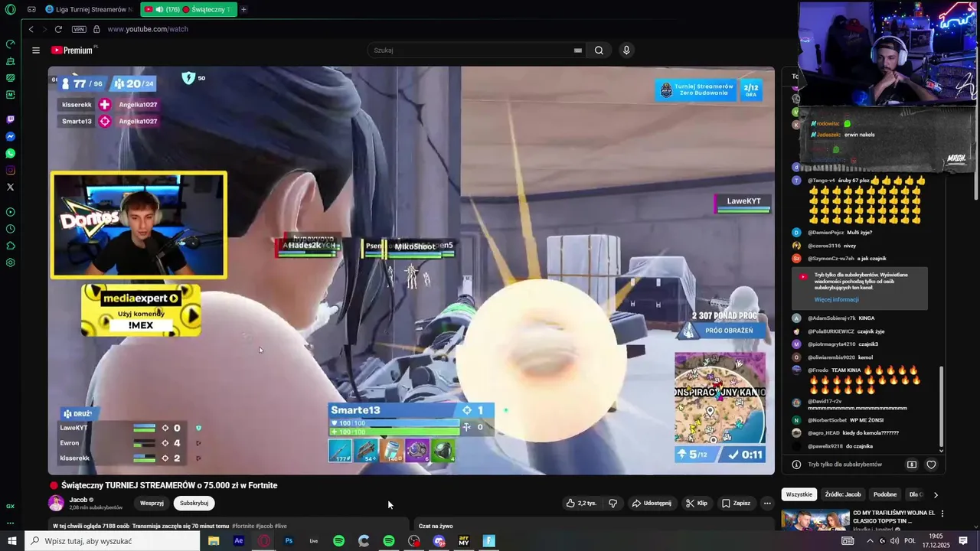This screenshot has width=980, height=551.
Task: Open chat info icon beside input
Action: [x=796, y=465]
